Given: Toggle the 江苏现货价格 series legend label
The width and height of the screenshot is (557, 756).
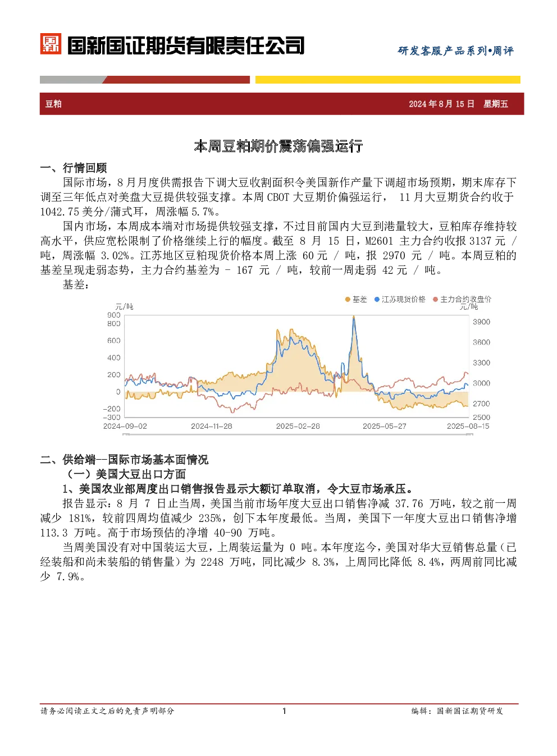Looking at the screenshot, I should click(x=403, y=300).
